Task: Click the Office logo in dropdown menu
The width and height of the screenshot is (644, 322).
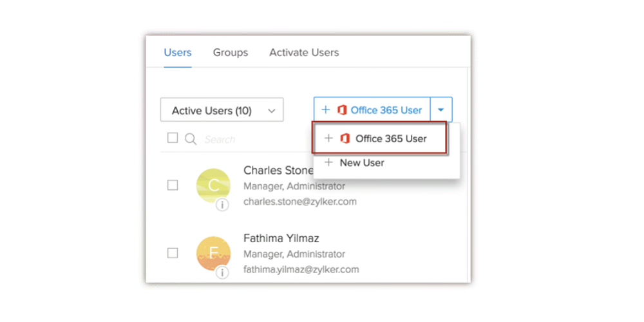Action: click(x=345, y=139)
